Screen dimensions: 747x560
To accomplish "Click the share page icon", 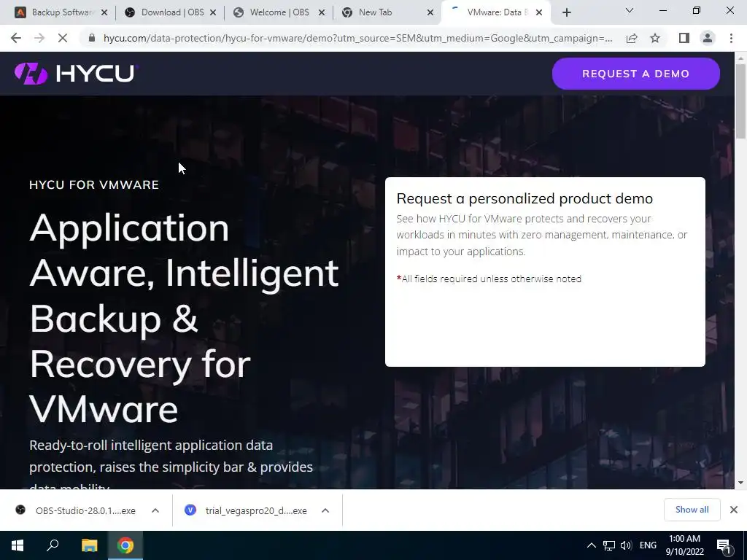I will tap(632, 38).
